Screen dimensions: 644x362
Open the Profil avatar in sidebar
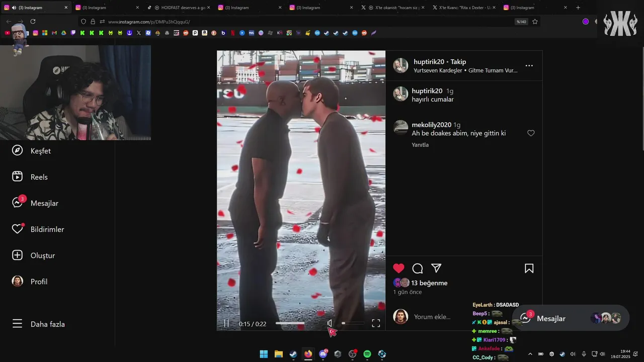(x=18, y=281)
